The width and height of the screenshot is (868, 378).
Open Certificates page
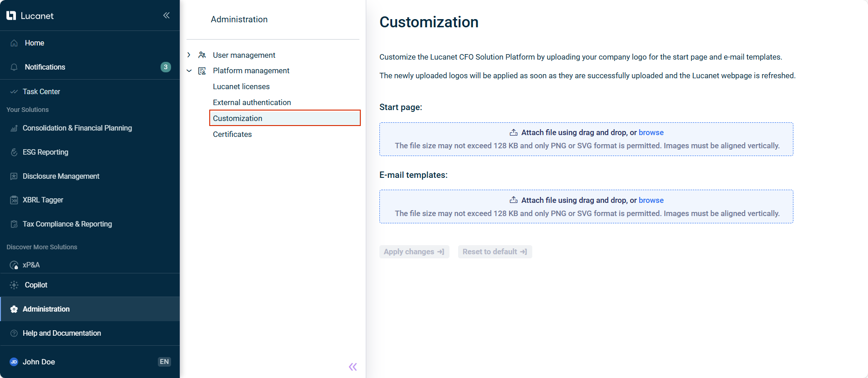point(232,134)
